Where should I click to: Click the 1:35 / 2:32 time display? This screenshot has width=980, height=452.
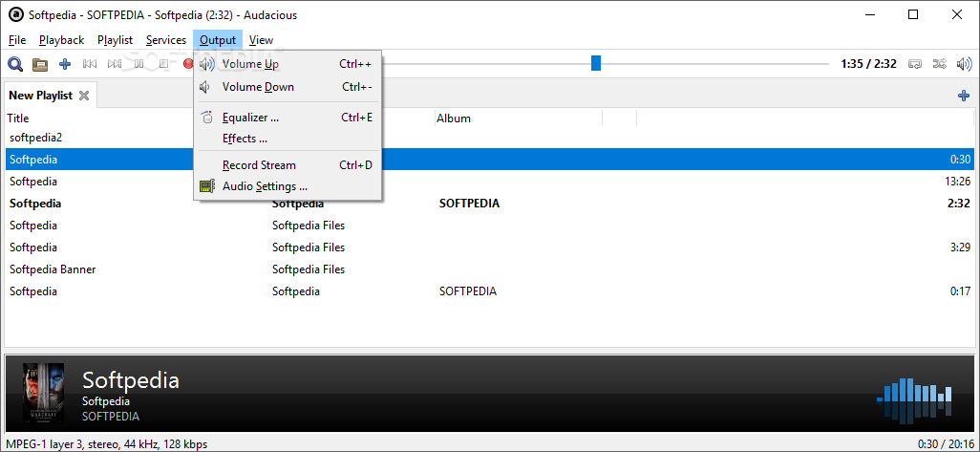[x=868, y=64]
